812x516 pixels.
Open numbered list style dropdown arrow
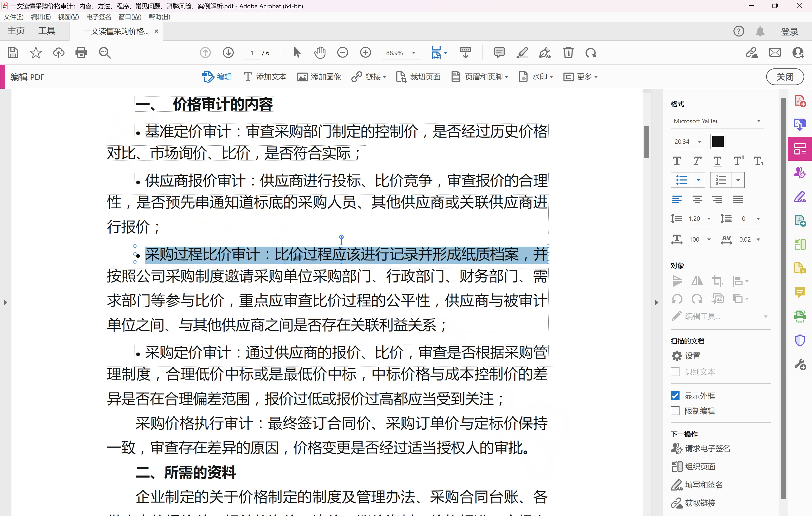pos(738,180)
